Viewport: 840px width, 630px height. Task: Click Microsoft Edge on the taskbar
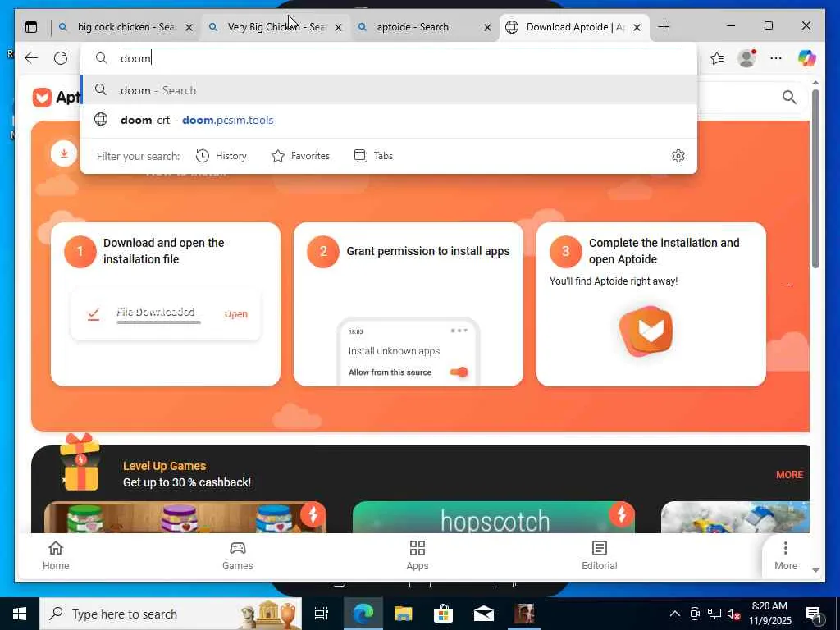tap(363, 614)
